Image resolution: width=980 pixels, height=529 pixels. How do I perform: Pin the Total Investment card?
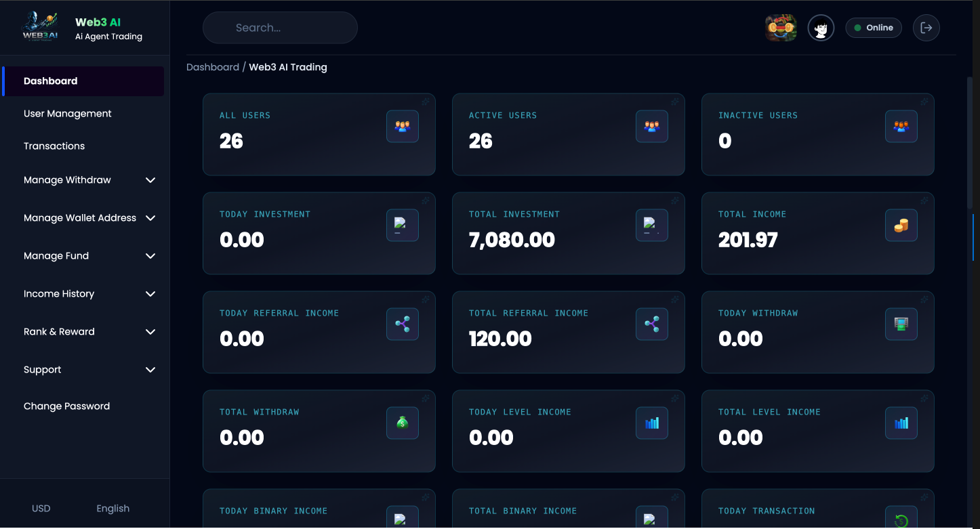click(x=675, y=200)
